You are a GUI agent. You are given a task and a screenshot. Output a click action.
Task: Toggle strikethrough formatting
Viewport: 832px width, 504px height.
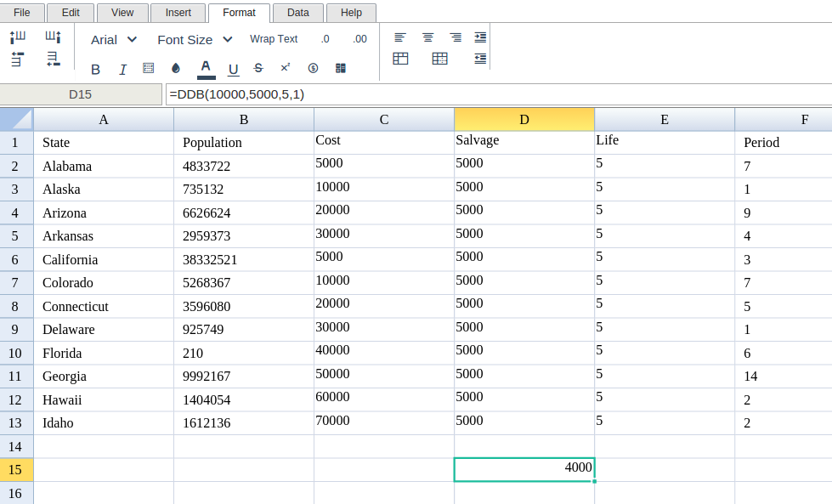pos(258,68)
